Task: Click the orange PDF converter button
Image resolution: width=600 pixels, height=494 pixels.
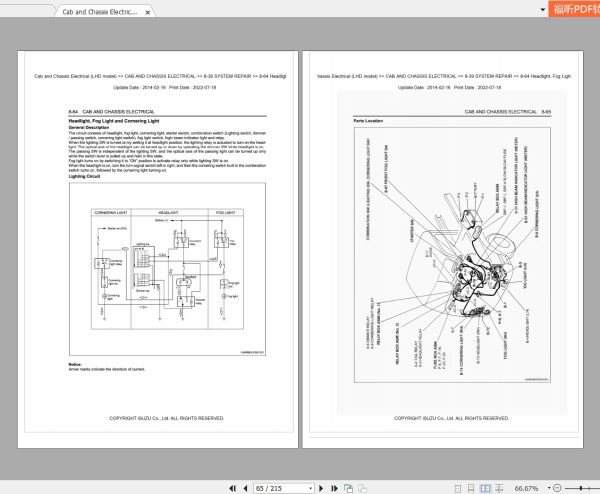Action: tap(574, 9)
